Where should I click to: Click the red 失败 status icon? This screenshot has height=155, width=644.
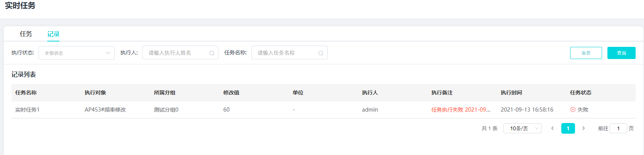573,110
